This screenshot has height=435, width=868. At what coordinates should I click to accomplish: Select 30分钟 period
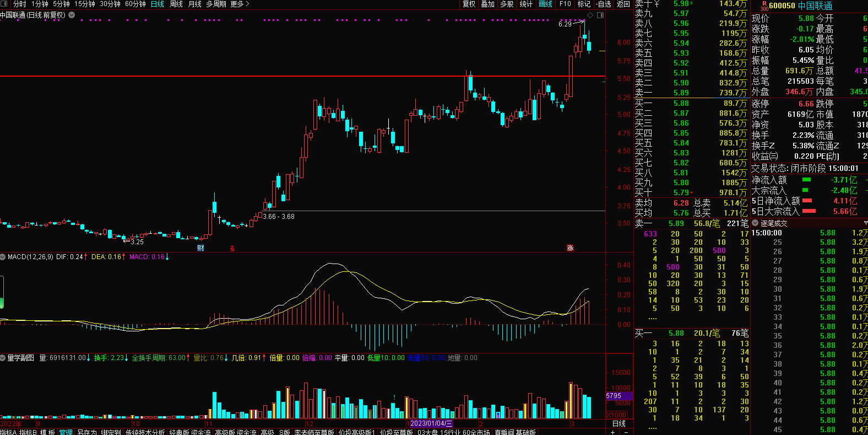[x=110, y=4]
